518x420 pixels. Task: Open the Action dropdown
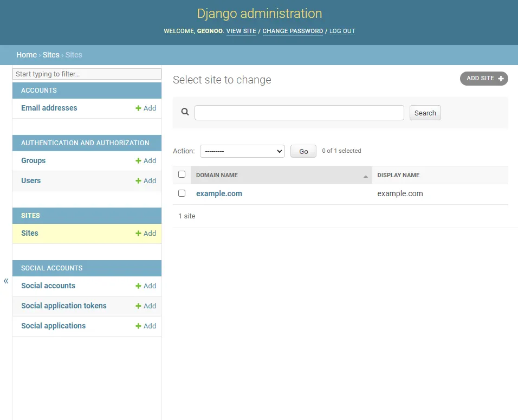click(242, 151)
